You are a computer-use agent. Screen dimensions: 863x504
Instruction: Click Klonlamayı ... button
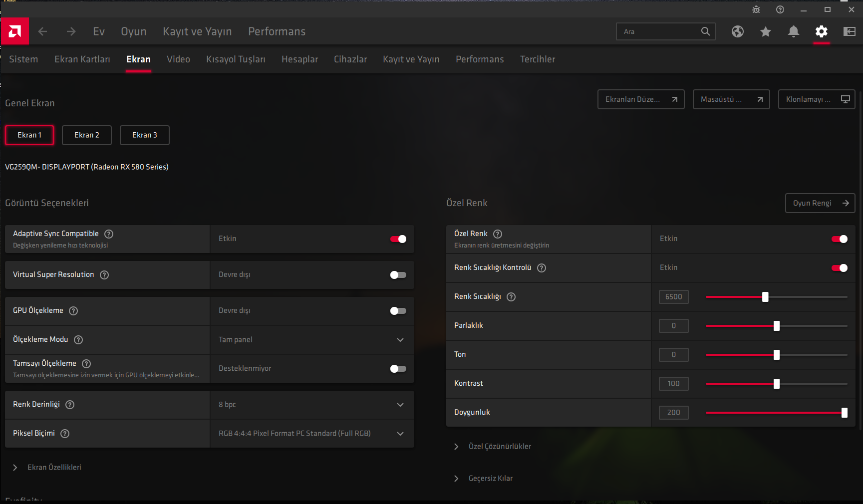coord(817,99)
